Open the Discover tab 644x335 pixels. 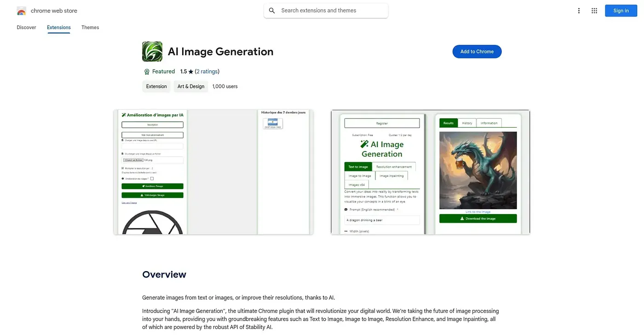pos(26,28)
